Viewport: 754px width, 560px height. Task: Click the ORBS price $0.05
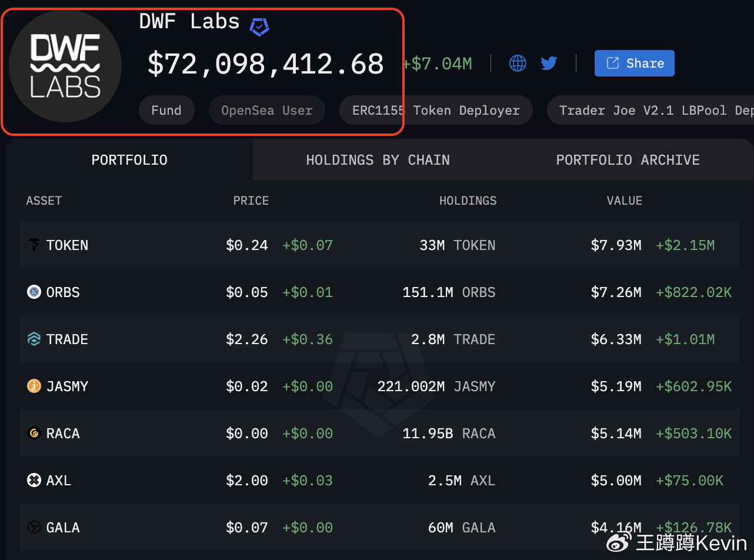(x=247, y=292)
